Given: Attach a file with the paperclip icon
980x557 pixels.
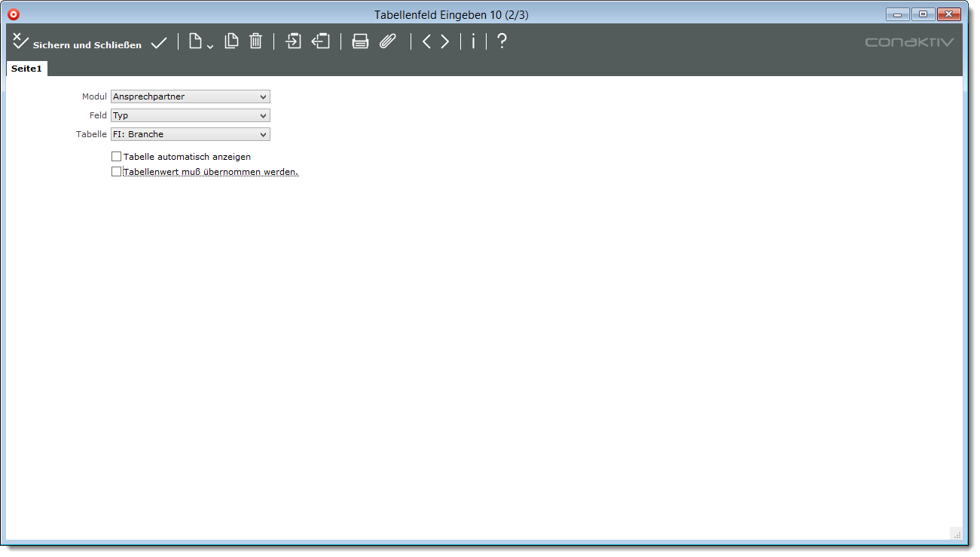Looking at the screenshot, I should coord(387,42).
